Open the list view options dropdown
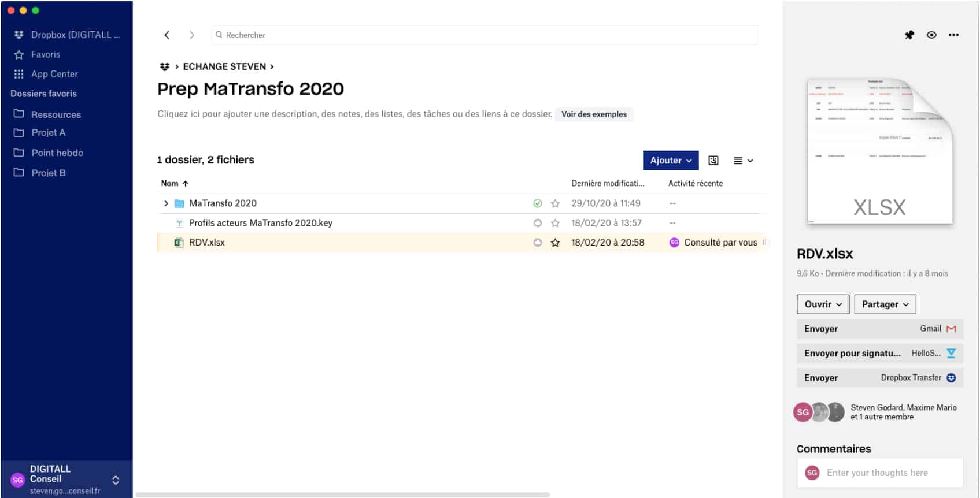 tap(743, 161)
